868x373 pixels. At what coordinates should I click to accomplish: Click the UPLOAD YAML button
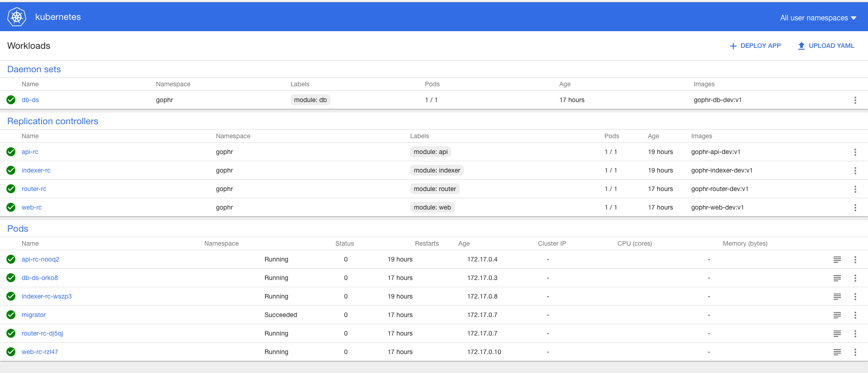(826, 46)
